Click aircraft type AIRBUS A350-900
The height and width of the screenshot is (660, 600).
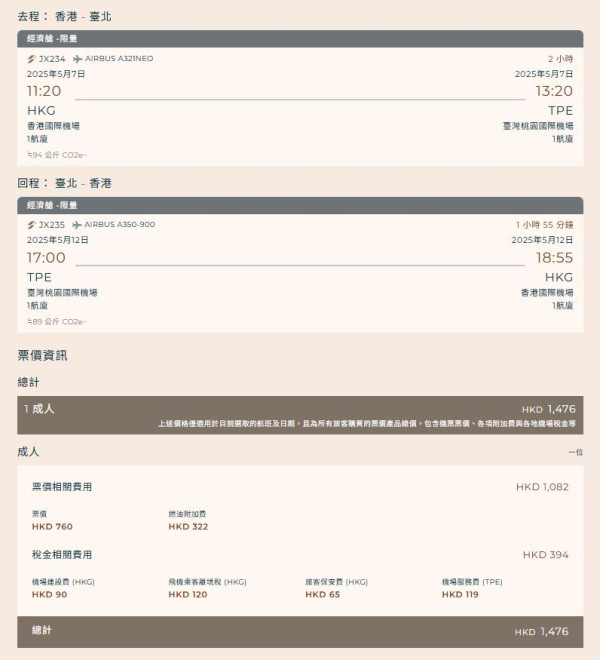(x=120, y=225)
